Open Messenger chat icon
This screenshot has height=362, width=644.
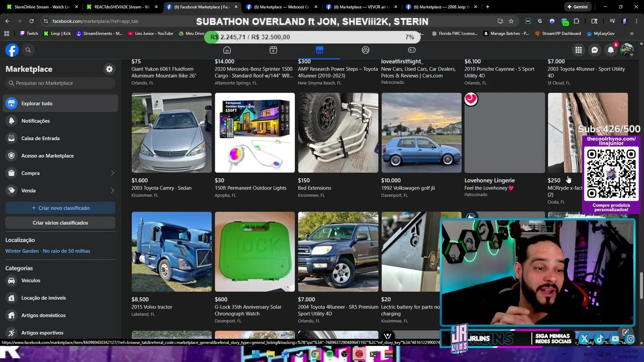pyautogui.click(x=595, y=50)
